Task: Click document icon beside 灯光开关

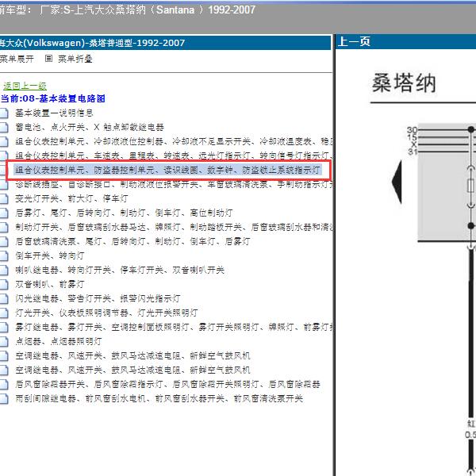Action: click(x=4, y=313)
